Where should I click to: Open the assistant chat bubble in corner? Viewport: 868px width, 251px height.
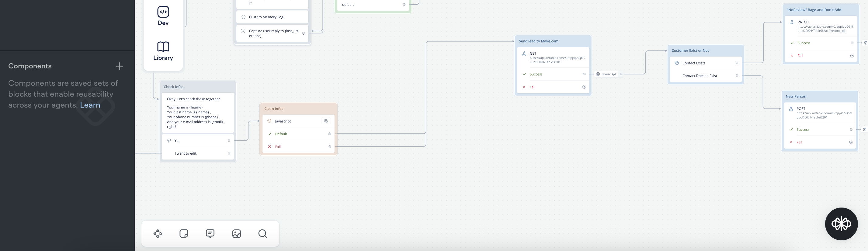(841, 224)
